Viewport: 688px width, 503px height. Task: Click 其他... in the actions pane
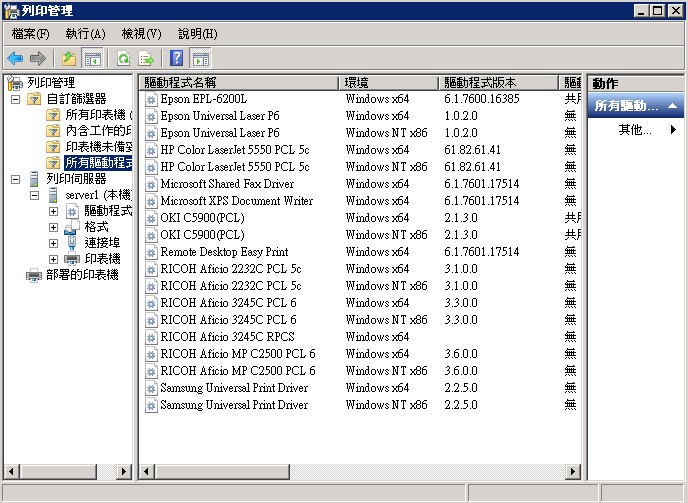[635, 129]
